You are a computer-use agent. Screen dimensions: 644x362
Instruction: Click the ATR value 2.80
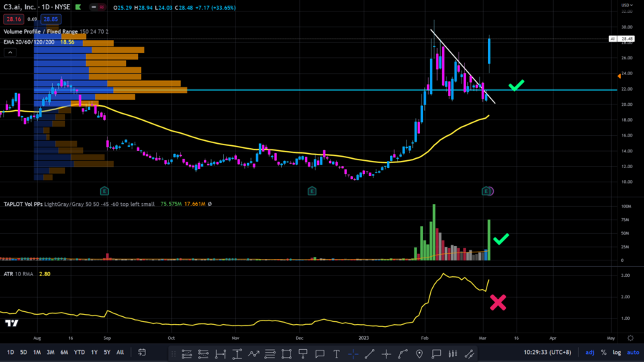click(x=45, y=274)
